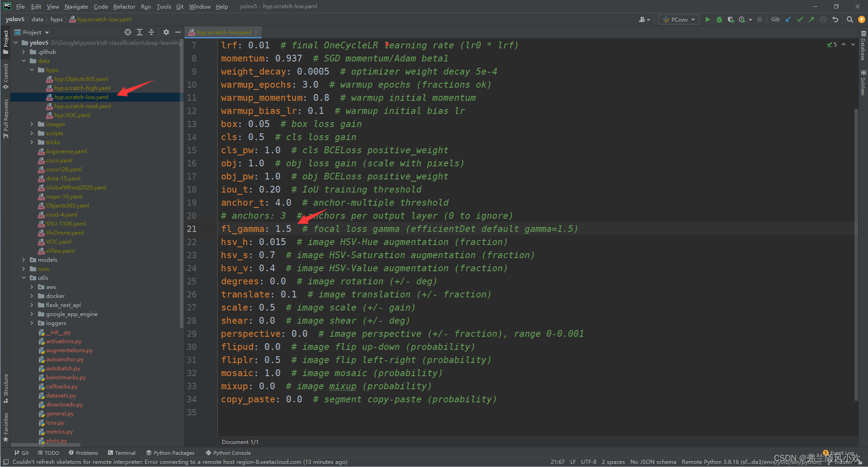The image size is (868, 467).
Task: Click the Stop process button
Action: tap(760, 19)
